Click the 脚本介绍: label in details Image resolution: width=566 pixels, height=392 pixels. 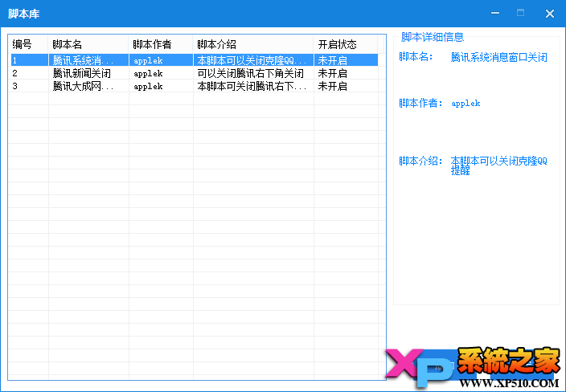coord(420,161)
